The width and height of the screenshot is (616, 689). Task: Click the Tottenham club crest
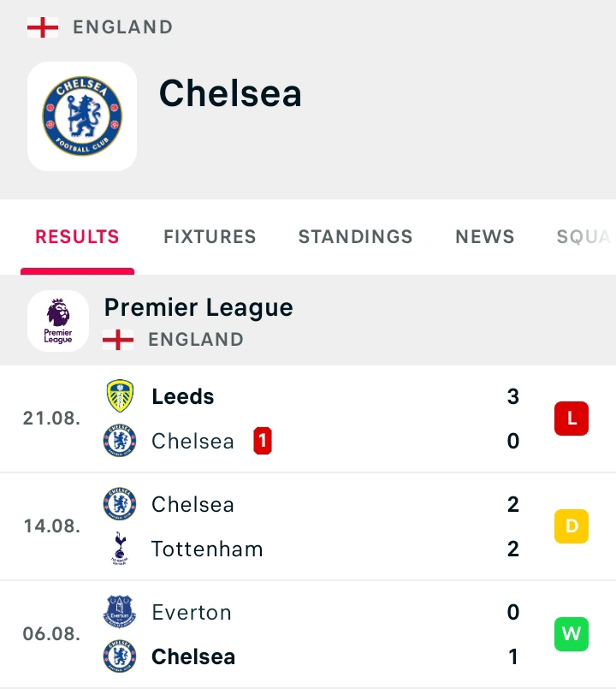point(120,549)
